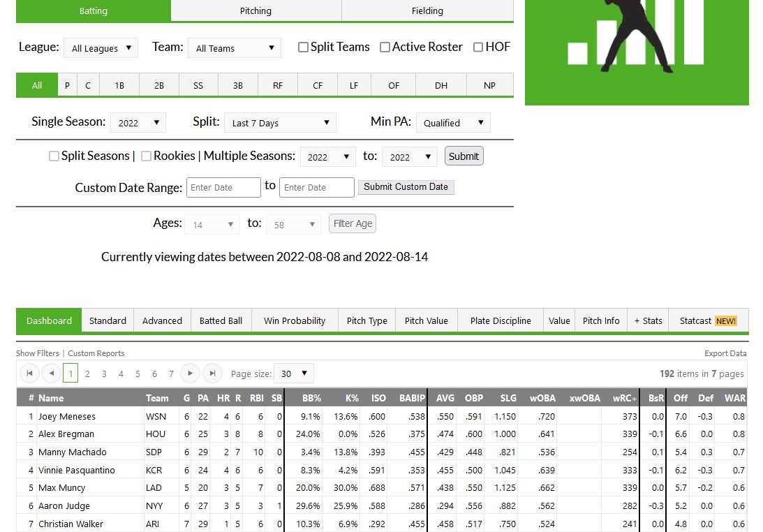
Task: Go to first page of results
Action: click(29, 374)
